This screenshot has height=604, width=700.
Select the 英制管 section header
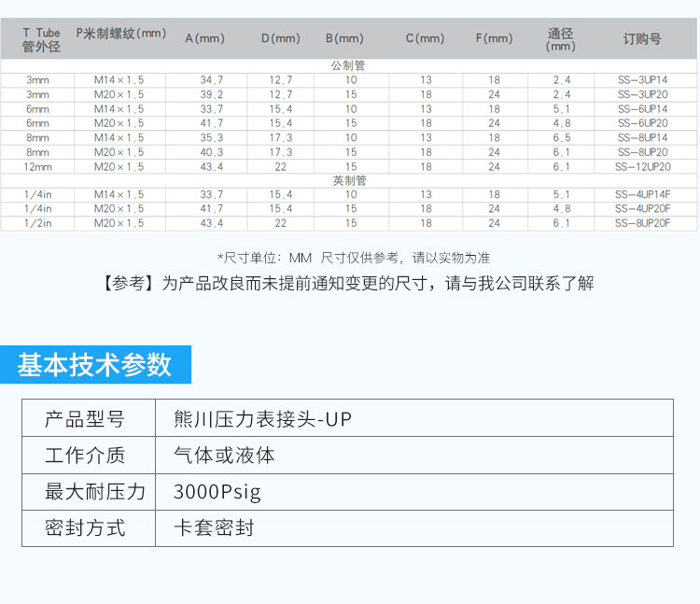click(x=349, y=181)
